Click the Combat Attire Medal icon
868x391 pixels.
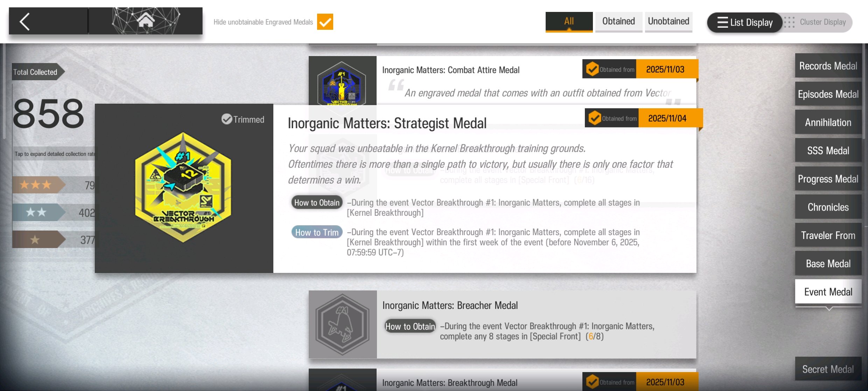click(342, 84)
